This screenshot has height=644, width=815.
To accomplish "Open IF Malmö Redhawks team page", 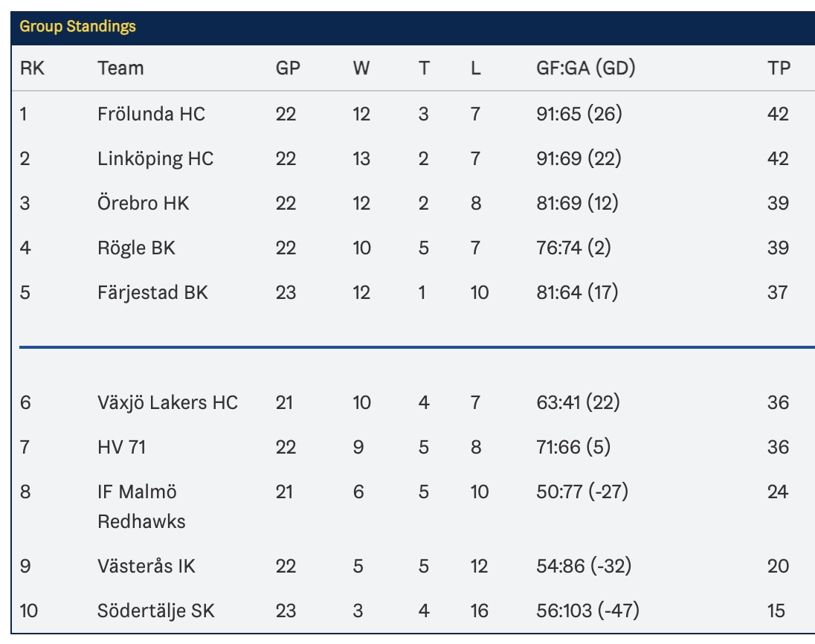I will click(141, 506).
